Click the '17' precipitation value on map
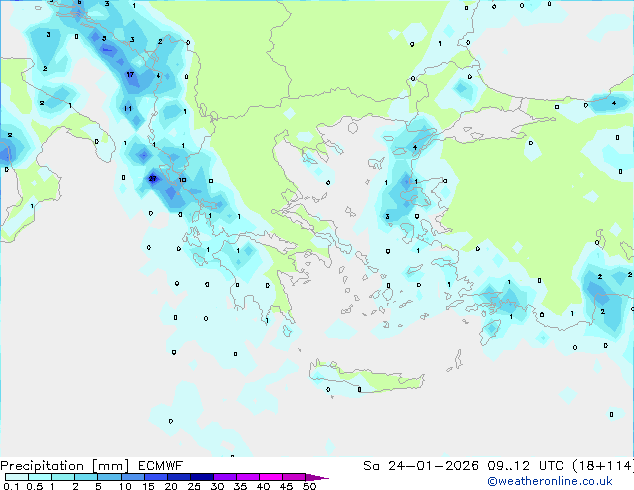This screenshot has height=490, width=634. coord(130,74)
